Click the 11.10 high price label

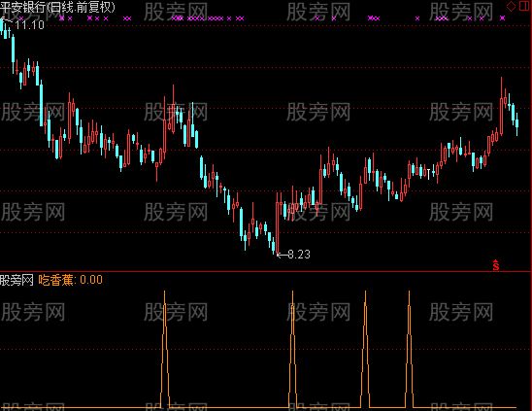point(29,25)
